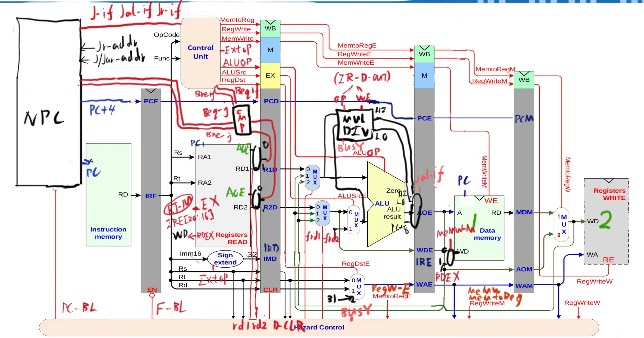Screen dimensions: 644x338
Task: Click the IMD label
Action: coord(270,259)
